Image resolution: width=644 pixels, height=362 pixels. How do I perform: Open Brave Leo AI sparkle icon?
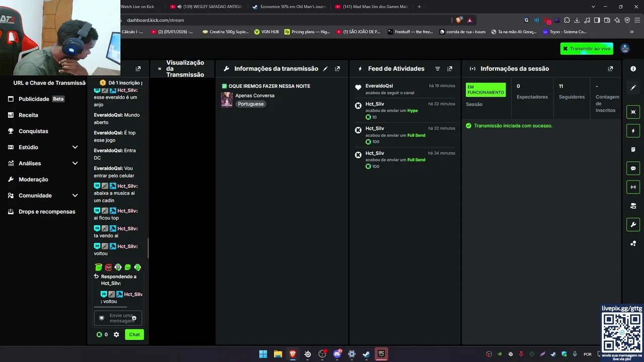click(x=617, y=20)
